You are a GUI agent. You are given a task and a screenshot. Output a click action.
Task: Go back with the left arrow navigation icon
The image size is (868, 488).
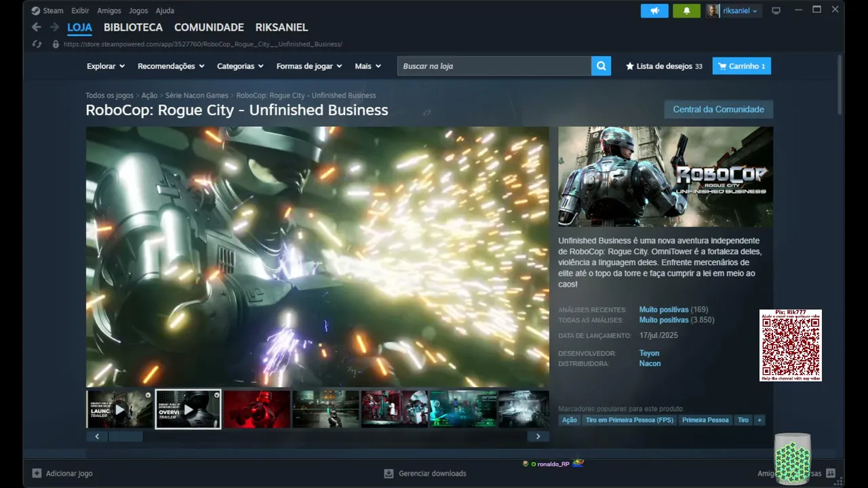click(37, 27)
